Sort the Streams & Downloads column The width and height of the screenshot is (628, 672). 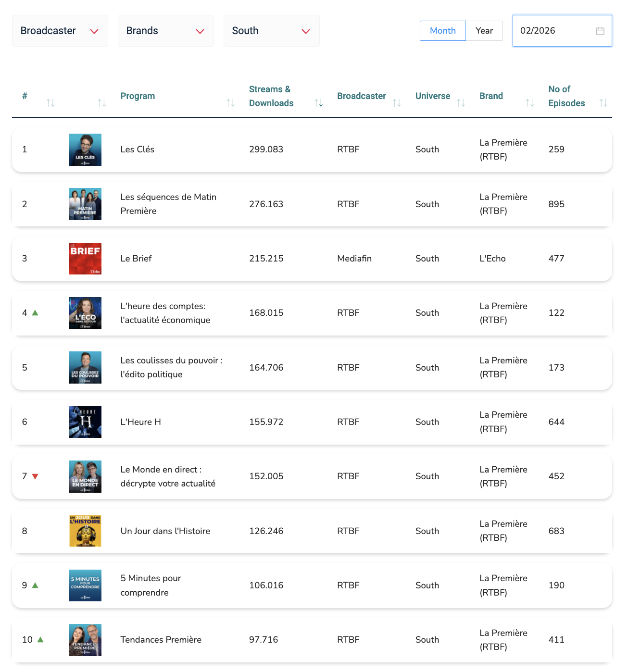coord(318,102)
